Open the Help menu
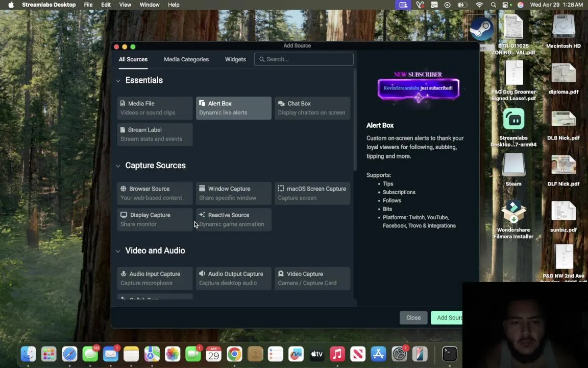 (174, 5)
